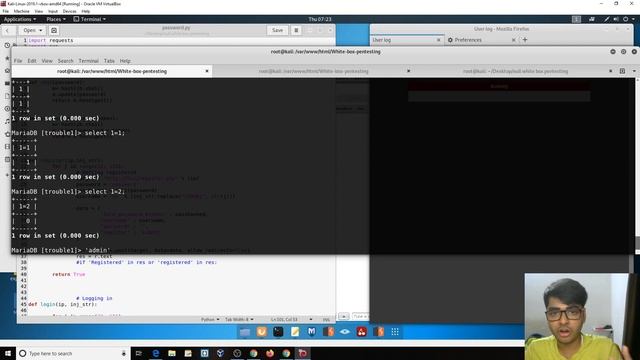This screenshot has height=360, width=640.
Task: Open the terminal Terminal menu
Action: (x=89, y=61)
